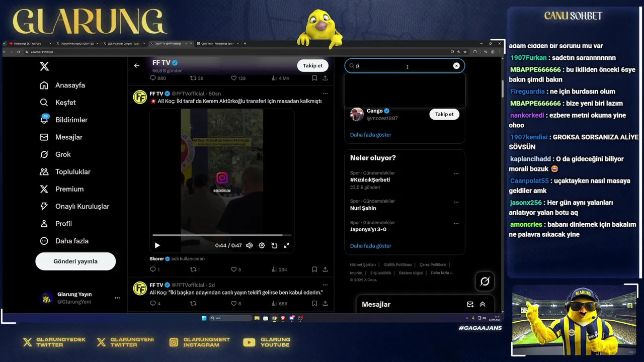Open Chrome from the taskbar

(274, 318)
